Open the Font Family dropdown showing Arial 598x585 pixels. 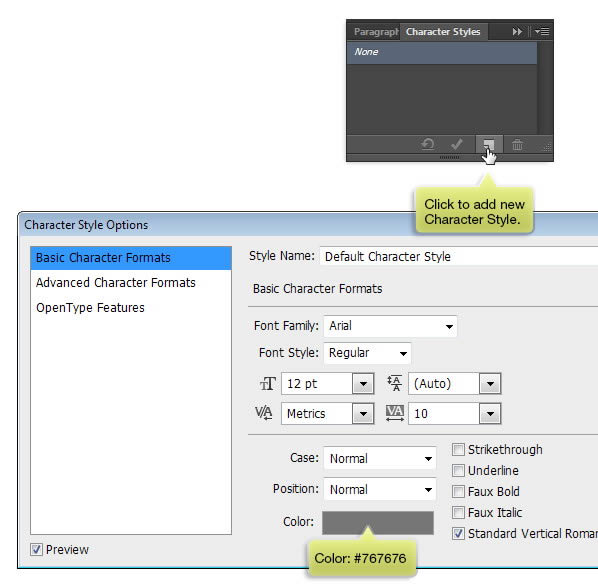[390, 326]
